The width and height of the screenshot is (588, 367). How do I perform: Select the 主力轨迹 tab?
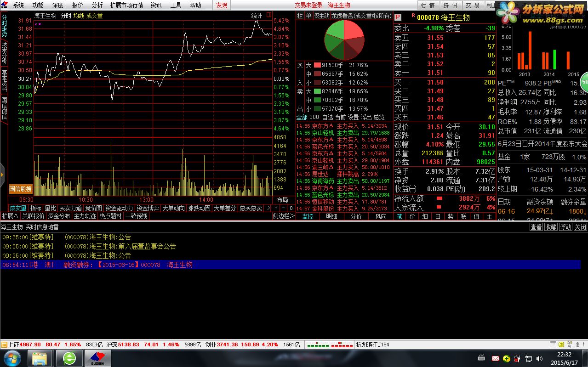85,216
